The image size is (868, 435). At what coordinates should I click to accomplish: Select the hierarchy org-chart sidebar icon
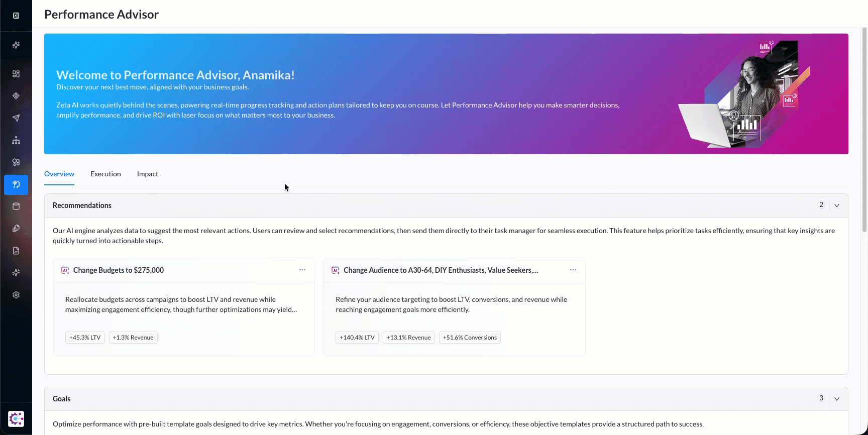(16, 140)
